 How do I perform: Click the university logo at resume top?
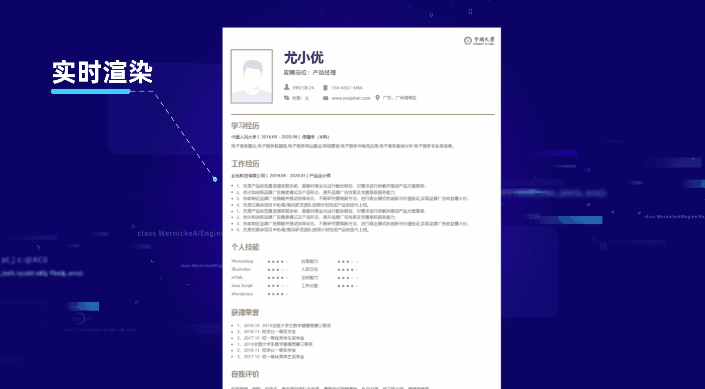pyautogui.click(x=479, y=40)
